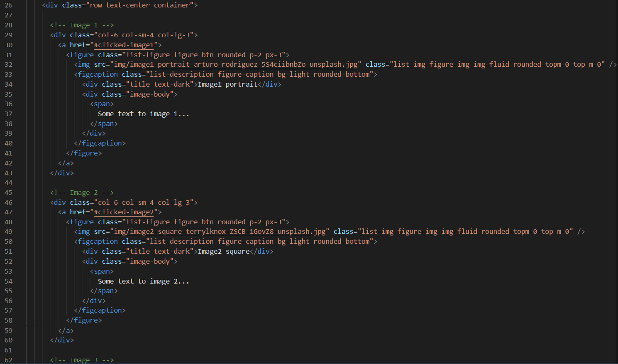Click the "<!-- Image 2 -->" comment

(x=82, y=192)
